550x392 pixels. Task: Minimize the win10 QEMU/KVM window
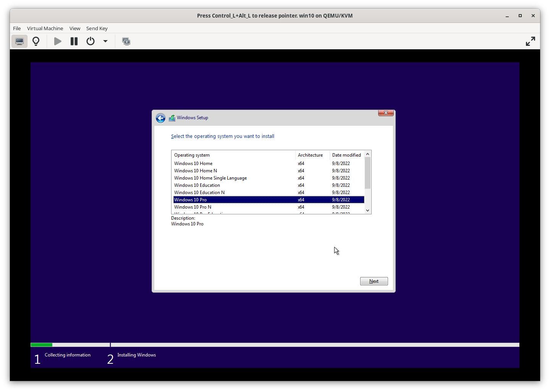[x=507, y=16]
